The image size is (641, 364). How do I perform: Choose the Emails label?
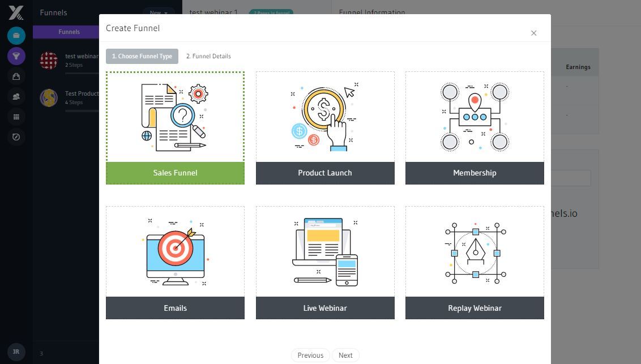pyautogui.click(x=175, y=308)
